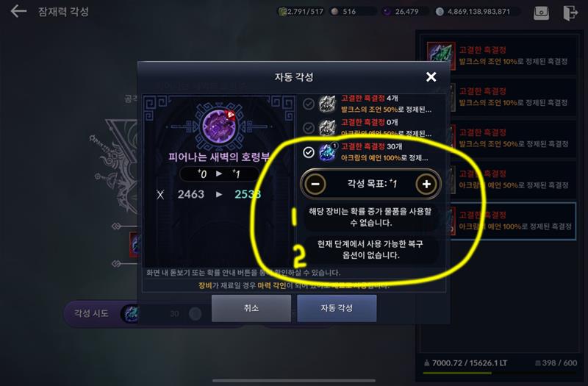The image size is (588, 386).
Task: Click the purple gem currency icon showing 26,479
Action: tap(387, 12)
